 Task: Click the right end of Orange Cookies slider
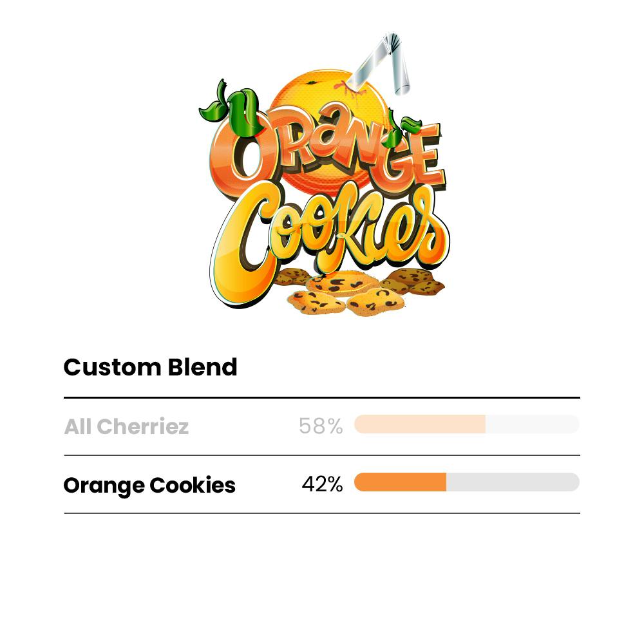574,482
